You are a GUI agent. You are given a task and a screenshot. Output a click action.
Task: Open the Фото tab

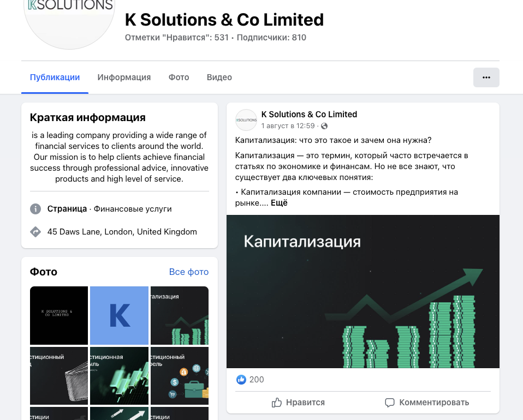[x=179, y=77]
